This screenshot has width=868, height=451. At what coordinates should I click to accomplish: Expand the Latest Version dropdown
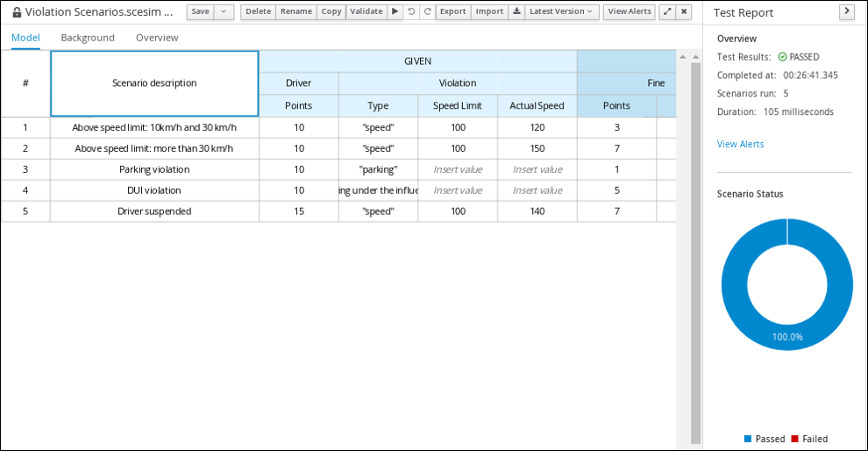(561, 12)
